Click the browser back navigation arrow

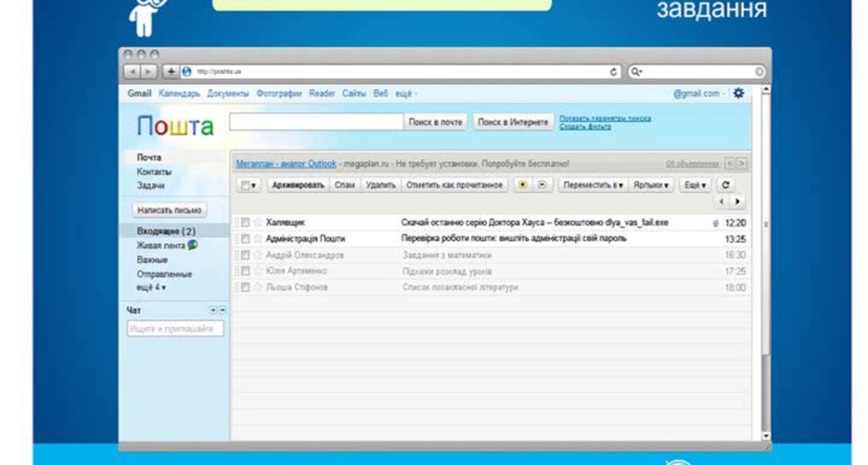tap(131, 72)
